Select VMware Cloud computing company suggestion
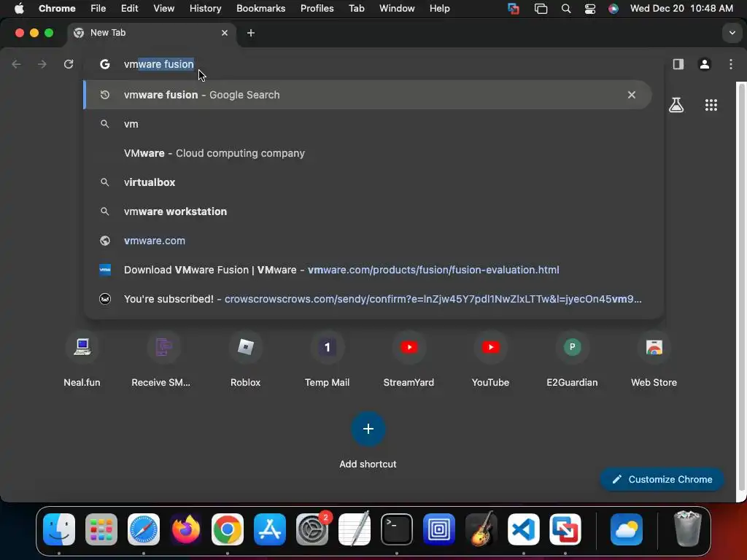 pyautogui.click(x=368, y=153)
